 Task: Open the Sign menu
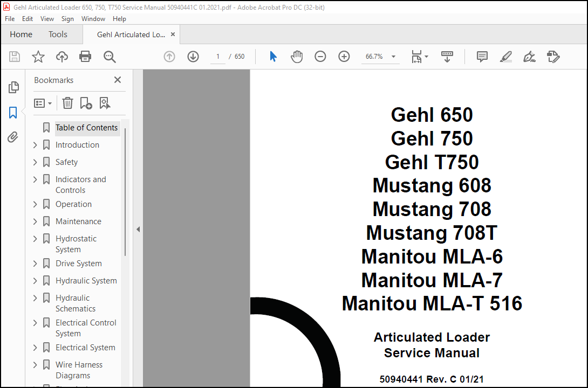tap(67, 19)
